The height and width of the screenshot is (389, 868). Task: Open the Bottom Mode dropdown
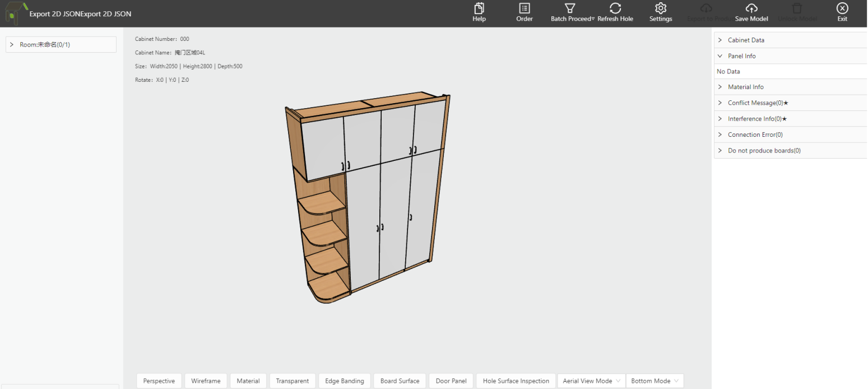(655, 381)
